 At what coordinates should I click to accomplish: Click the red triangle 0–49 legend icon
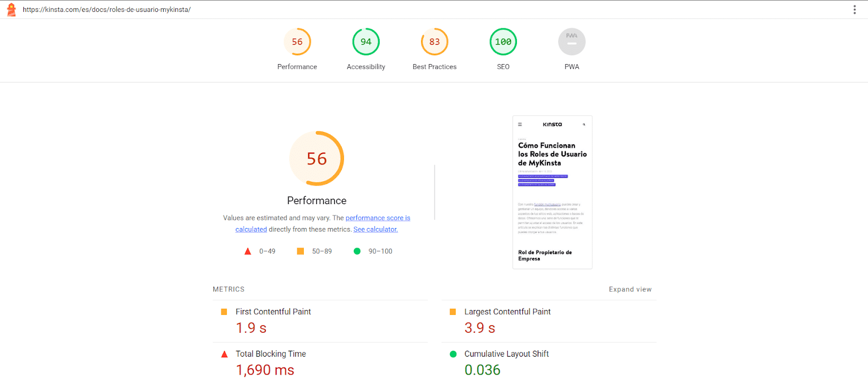248,251
